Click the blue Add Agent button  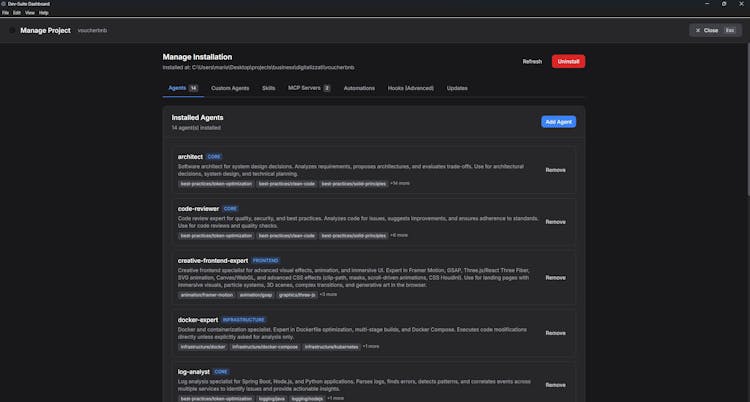click(558, 122)
